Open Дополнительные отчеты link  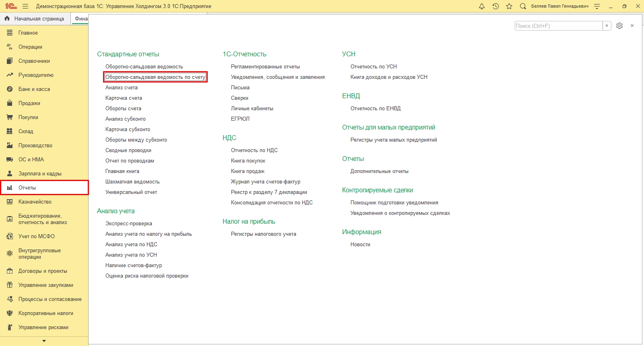pyautogui.click(x=379, y=171)
